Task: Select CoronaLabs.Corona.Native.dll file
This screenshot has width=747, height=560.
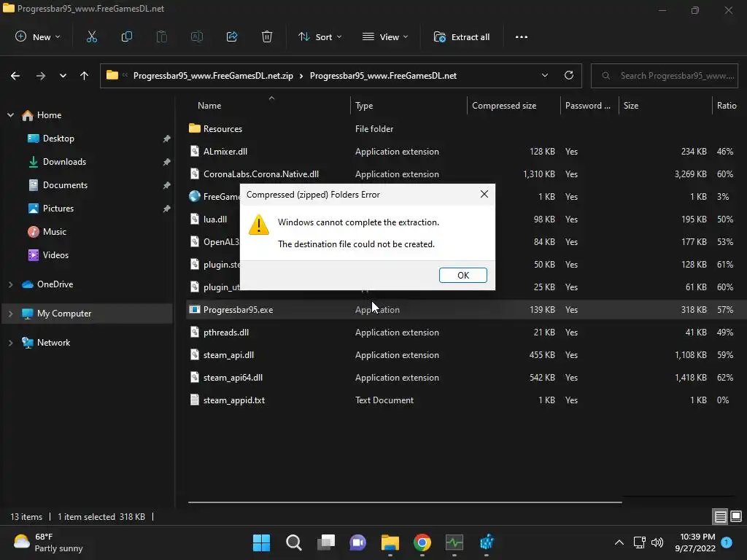Action: [x=260, y=174]
